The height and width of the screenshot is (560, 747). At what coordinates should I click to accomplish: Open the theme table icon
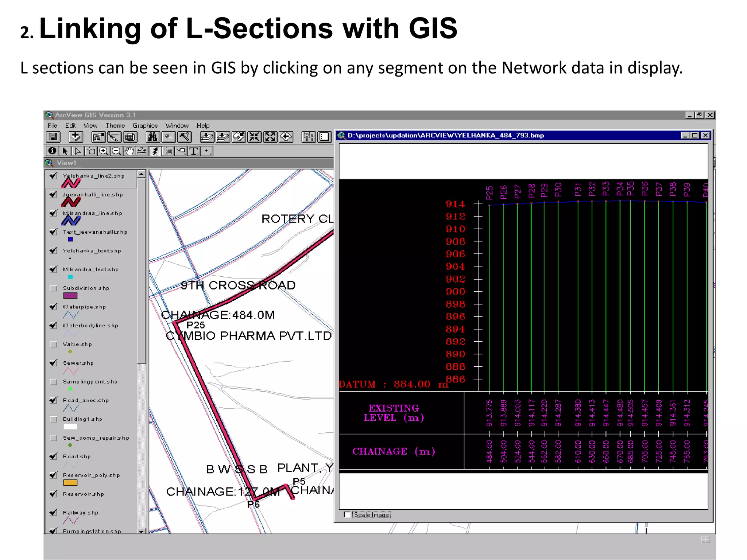coord(130,137)
